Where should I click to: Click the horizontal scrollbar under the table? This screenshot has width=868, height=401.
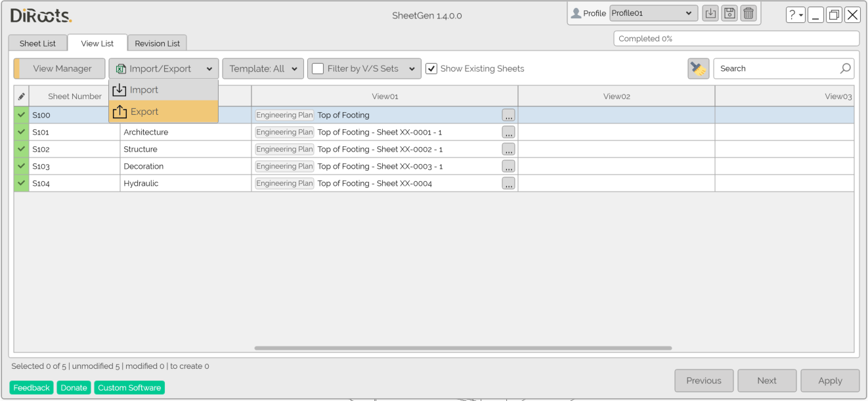click(x=463, y=348)
